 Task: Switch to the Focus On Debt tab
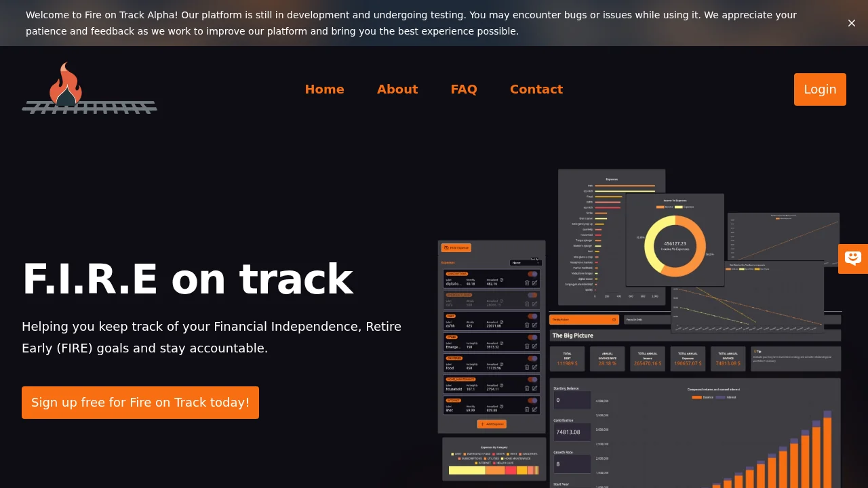(633, 319)
